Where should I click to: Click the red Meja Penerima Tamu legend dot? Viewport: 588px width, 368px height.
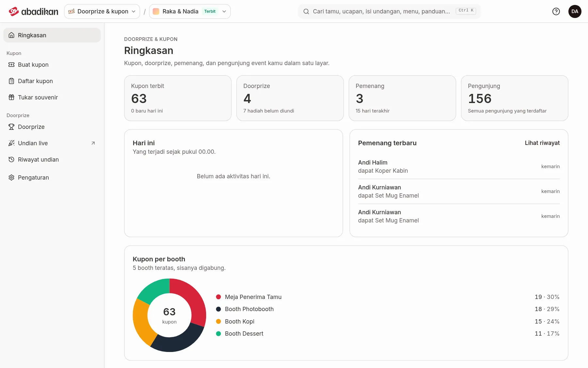219,297
